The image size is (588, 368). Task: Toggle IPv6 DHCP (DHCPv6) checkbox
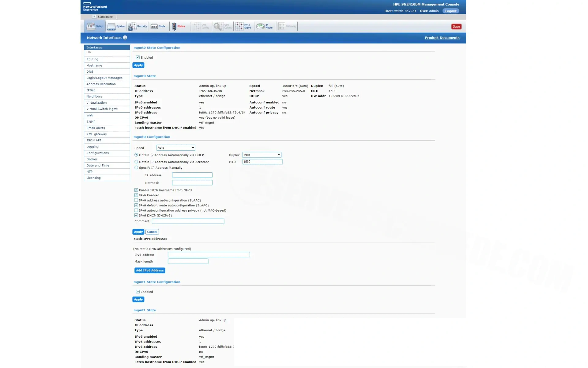click(x=136, y=215)
